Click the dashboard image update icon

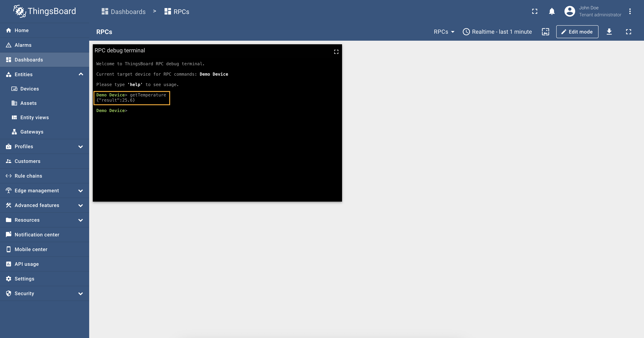click(545, 32)
